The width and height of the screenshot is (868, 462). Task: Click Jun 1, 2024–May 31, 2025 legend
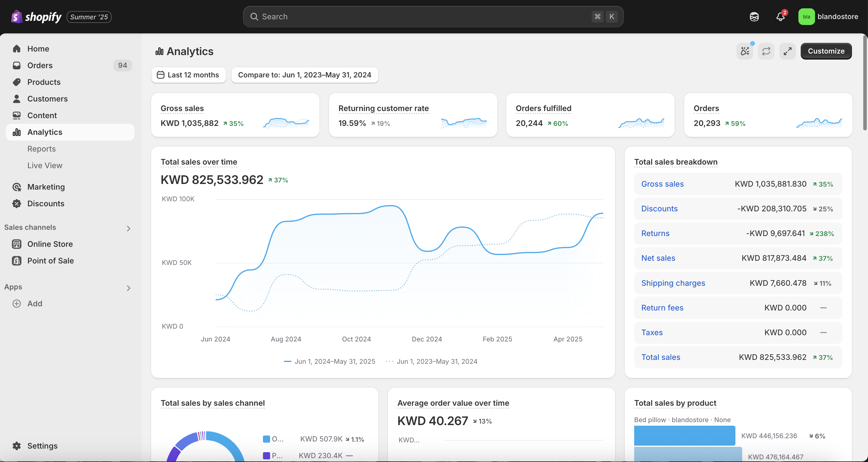pyautogui.click(x=330, y=361)
